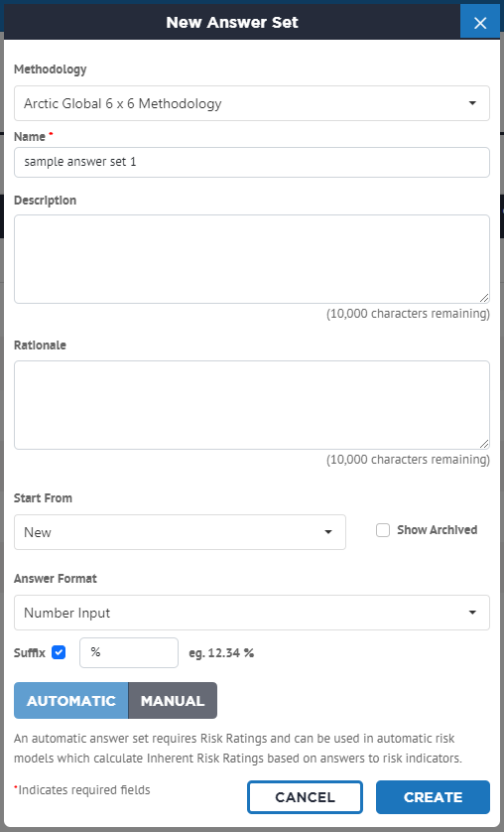This screenshot has height=832, width=504.
Task: Switch to the MANUAL answer set mode
Action: tap(173, 700)
